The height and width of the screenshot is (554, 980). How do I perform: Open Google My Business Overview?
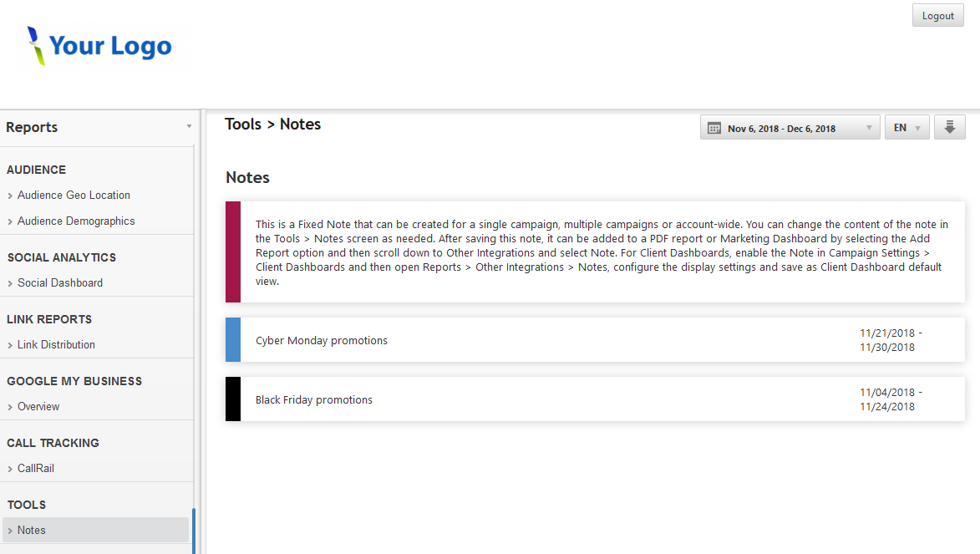[x=38, y=407]
